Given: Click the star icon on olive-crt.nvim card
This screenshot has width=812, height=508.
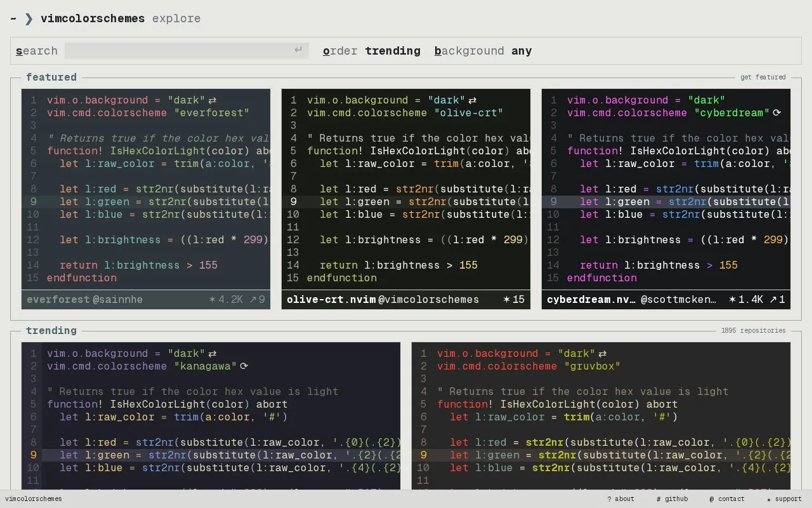Looking at the screenshot, I should (x=506, y=299).
